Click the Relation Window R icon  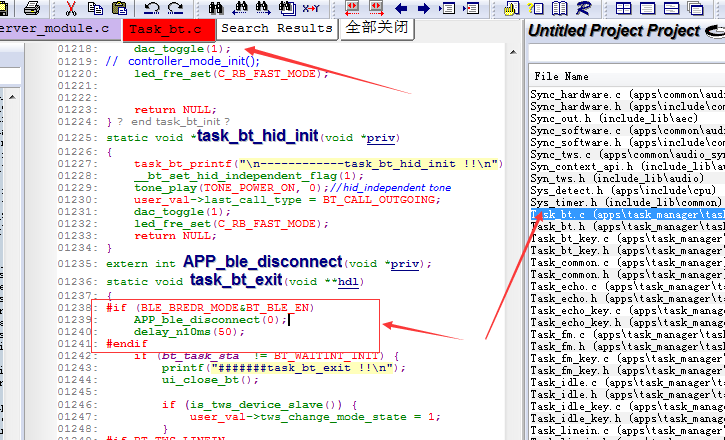584,7
